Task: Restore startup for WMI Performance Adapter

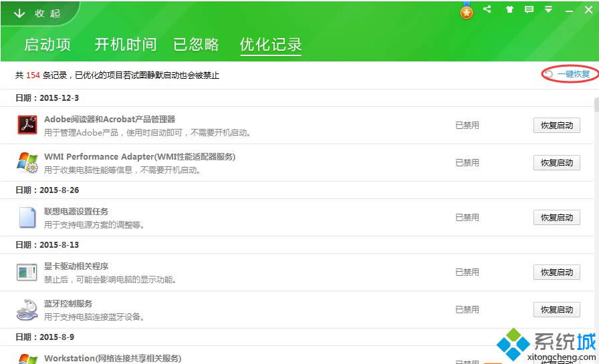Action: [x=557, y=162]
